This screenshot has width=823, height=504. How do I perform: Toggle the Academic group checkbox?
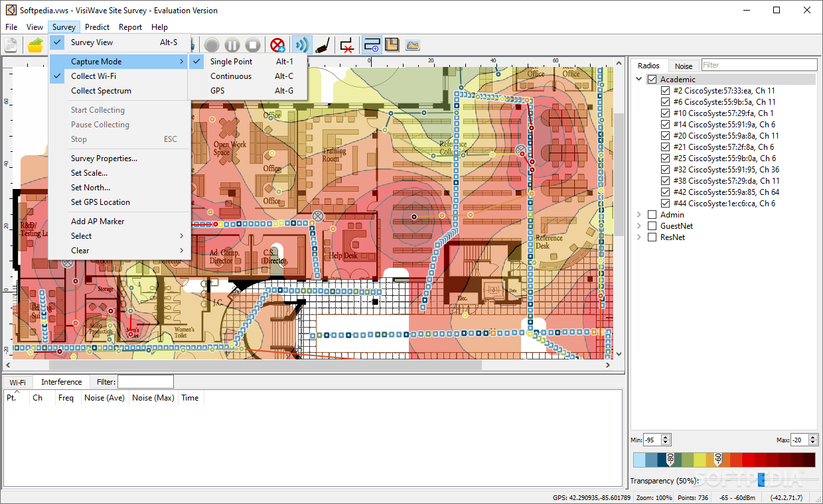tap(652, 80)
